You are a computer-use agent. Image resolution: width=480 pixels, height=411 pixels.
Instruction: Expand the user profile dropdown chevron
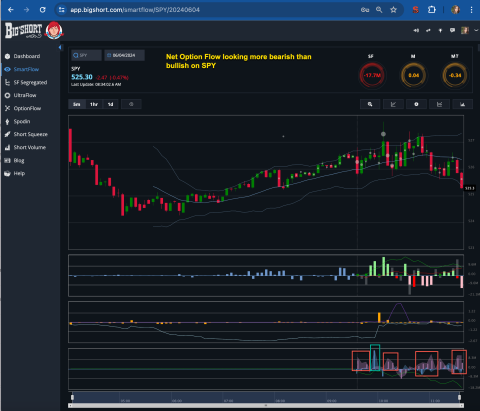[x=476, y=30]
